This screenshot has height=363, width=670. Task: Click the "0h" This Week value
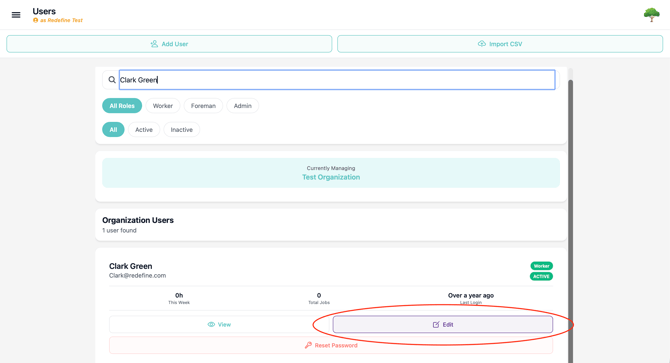(179, 296)
